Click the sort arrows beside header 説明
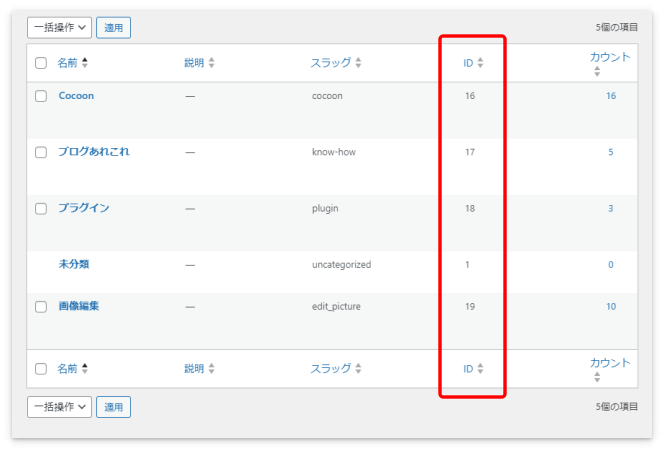The height and width of the screenshot is (451, 664). 211,63
